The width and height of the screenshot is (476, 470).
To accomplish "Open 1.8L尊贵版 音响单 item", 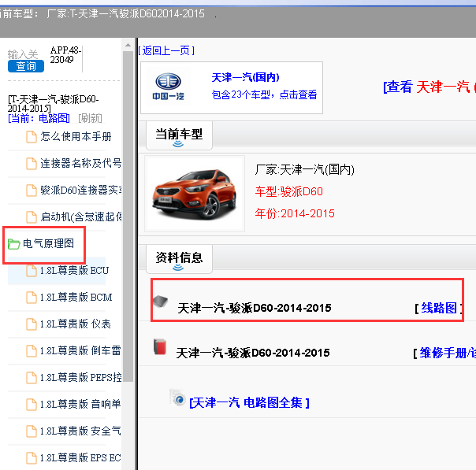I will tap(80, 404).
